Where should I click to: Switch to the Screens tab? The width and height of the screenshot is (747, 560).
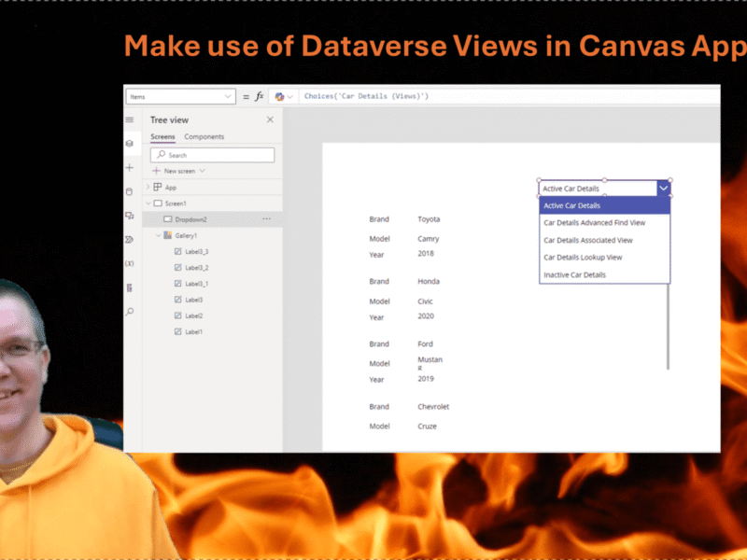tap(162, 136)
